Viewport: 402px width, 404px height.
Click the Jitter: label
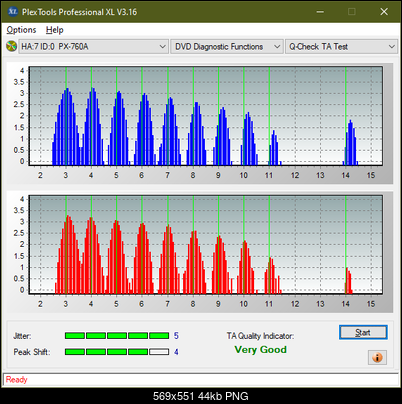point(22,336)
